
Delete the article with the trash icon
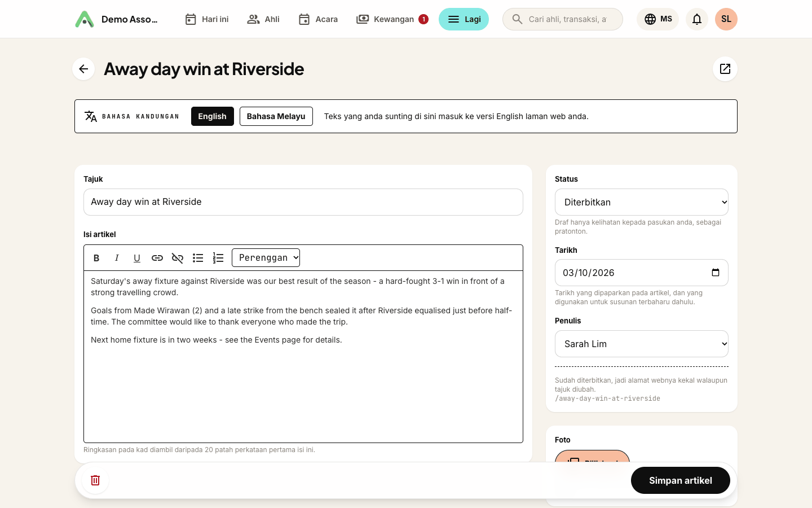pos(95,480)
